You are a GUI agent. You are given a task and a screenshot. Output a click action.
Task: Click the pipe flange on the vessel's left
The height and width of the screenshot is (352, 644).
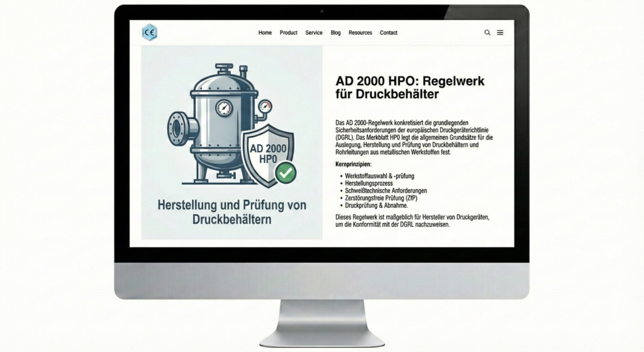coord(177,128)
